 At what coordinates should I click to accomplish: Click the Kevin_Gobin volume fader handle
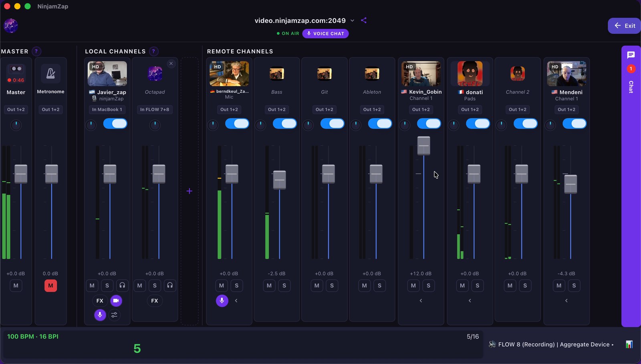click(x=423, y=146)
